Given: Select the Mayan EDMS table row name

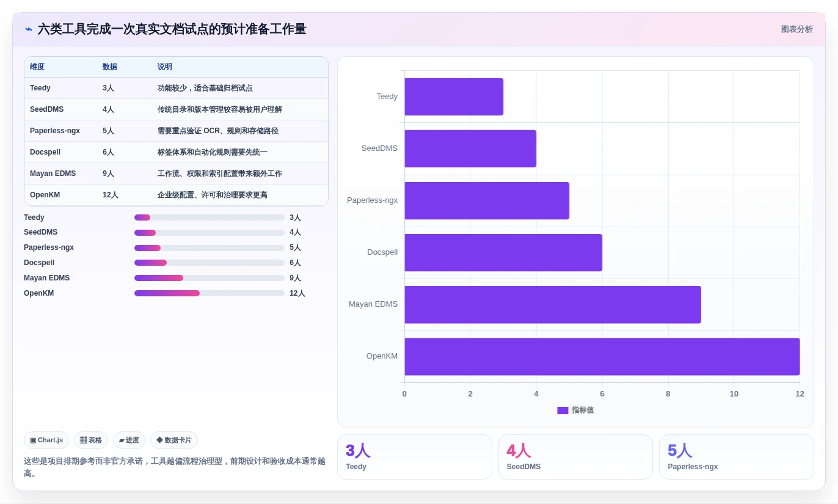Looking at the screenshot, I should pos(53,173).
